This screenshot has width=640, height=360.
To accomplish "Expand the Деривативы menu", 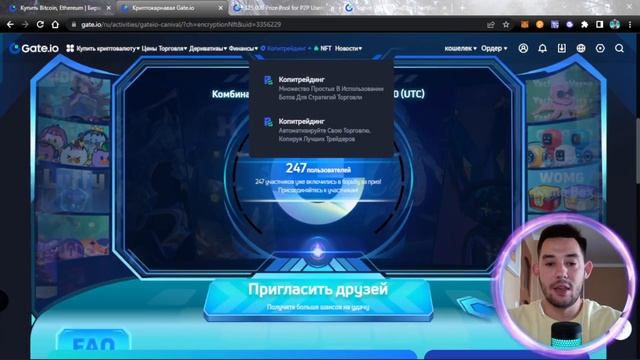I will pos(208,49).
